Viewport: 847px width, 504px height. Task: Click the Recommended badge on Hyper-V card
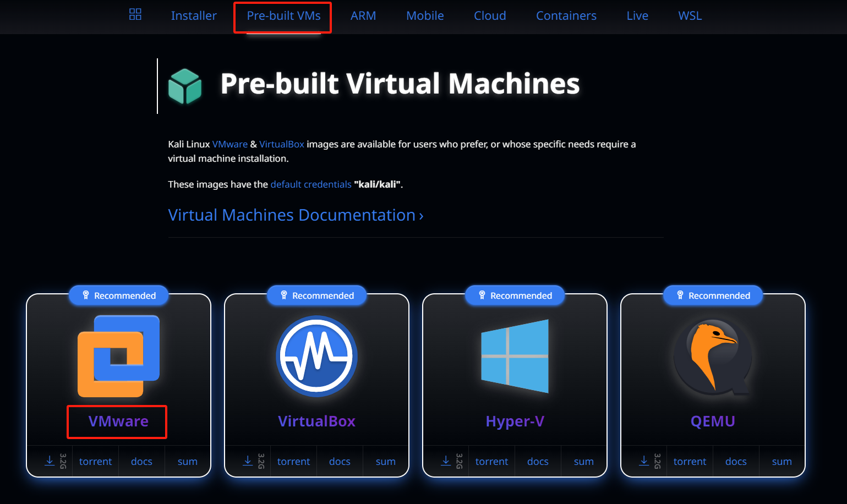coord(515,295)
